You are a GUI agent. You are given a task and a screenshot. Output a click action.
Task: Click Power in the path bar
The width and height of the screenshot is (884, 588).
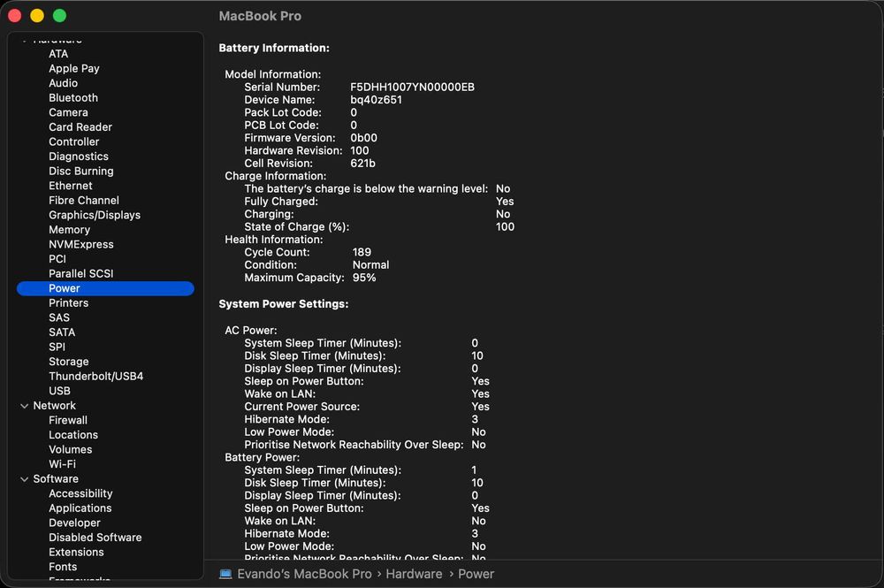click(x=476, y=574)
